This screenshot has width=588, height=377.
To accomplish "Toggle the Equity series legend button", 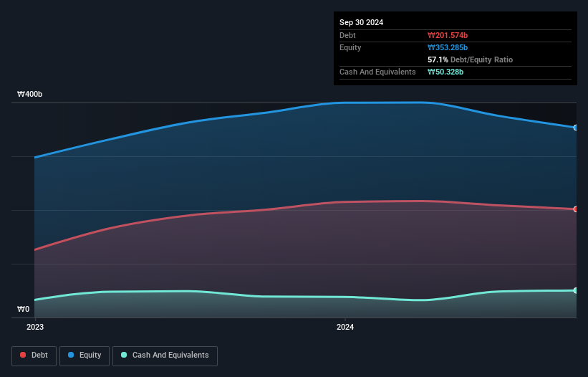I will click(x=85, y=355).
